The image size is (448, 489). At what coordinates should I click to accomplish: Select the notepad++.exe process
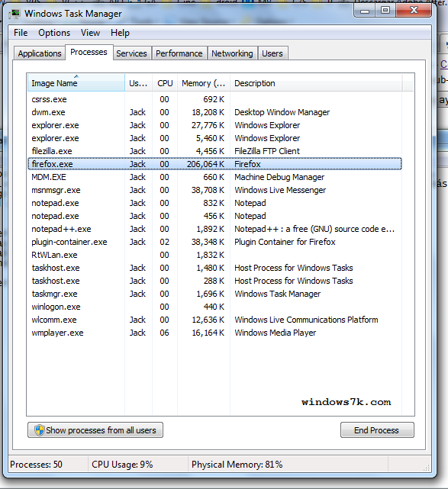coord(214,229)
